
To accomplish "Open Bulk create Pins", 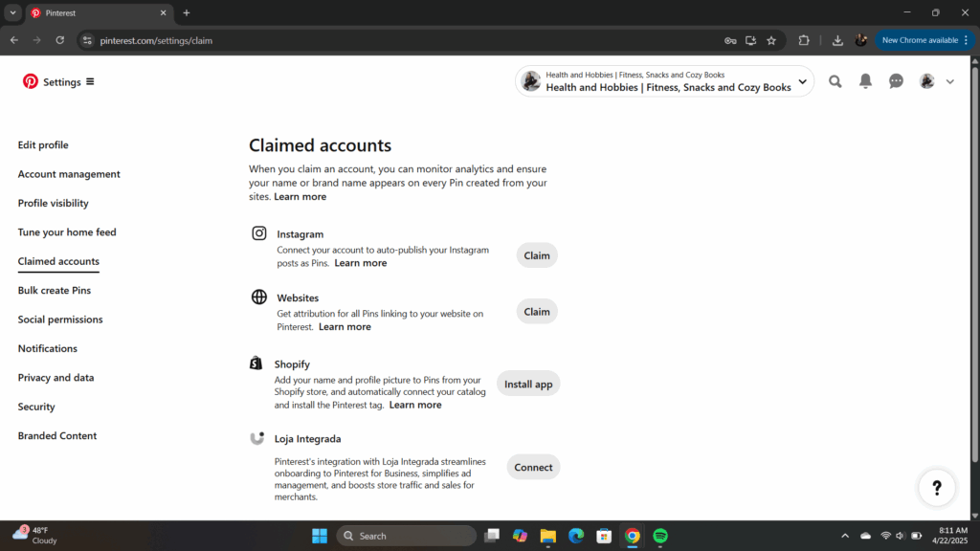I will click(55, 291).
